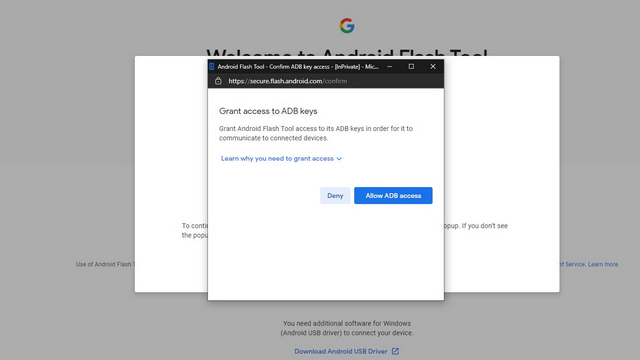The width and height of the screenshot is (640, 360).
Task: Click the popup window title text
Action: (x=298, y=67)
